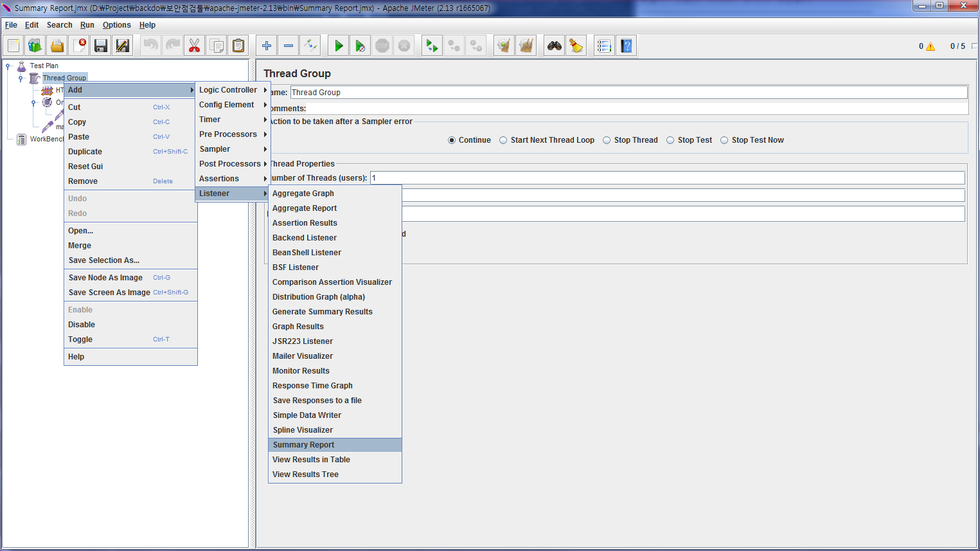Select the Stop Test radio button
Image resolution: width=980 pixels, height=551 pixels.
(670, 140)
